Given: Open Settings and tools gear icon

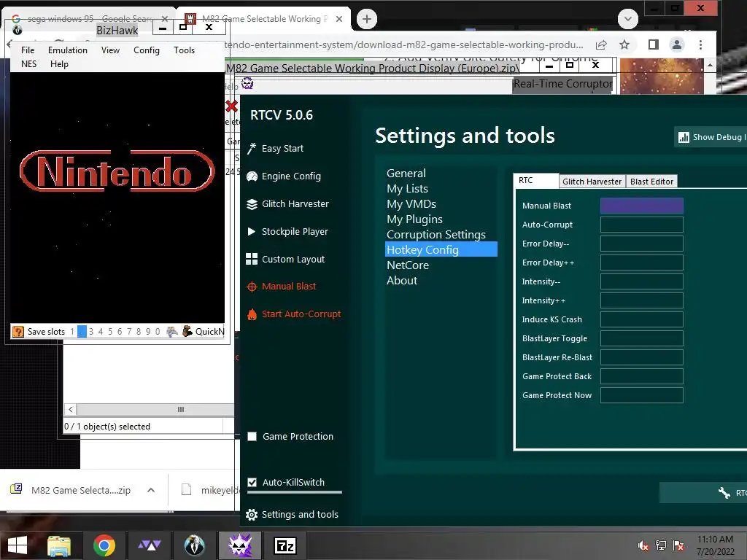Looking at the screenshot, I should pyautogui.click(x=252, y=514).
